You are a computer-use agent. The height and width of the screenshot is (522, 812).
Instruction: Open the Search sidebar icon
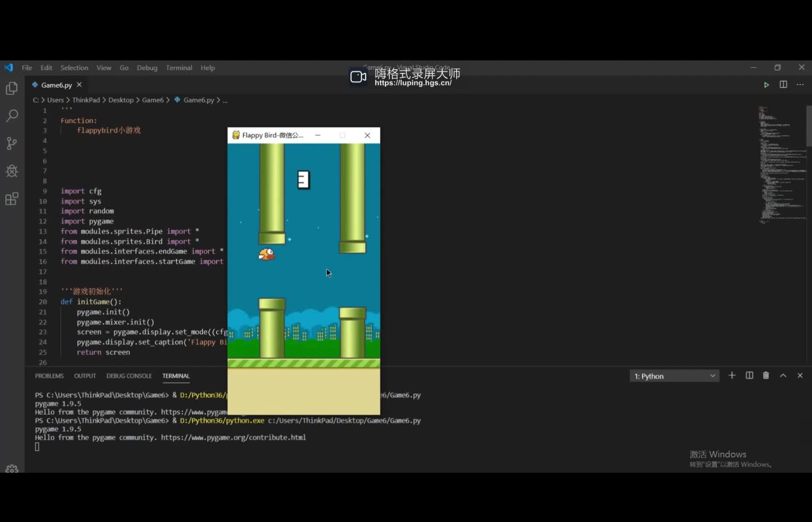tap(12, 116)
